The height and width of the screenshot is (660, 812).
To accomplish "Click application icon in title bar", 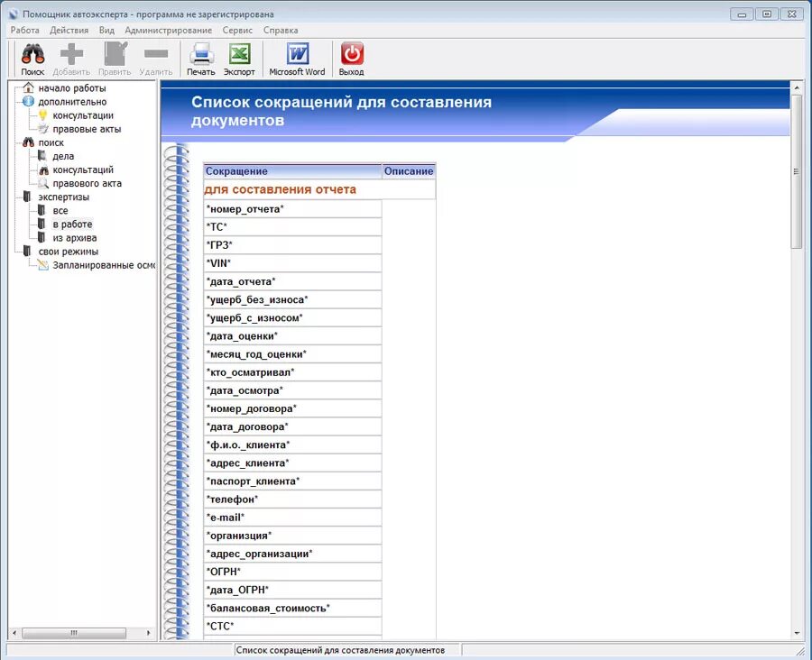I will point(14,14).
